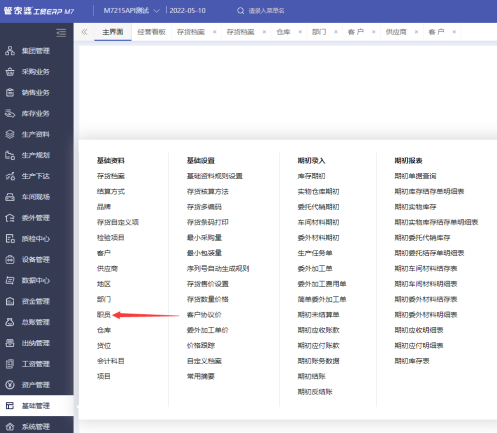
Task: Open 资金管理 sidebar icon
Action: 10,301
